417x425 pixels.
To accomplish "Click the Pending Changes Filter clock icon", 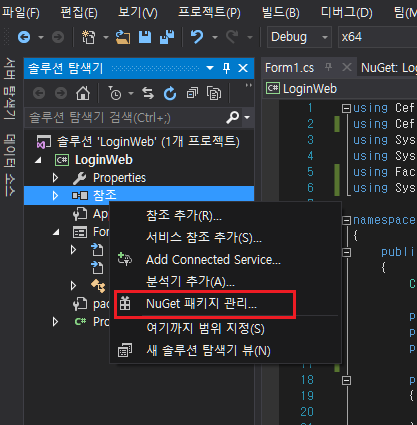I will click(x=115, y=93).
